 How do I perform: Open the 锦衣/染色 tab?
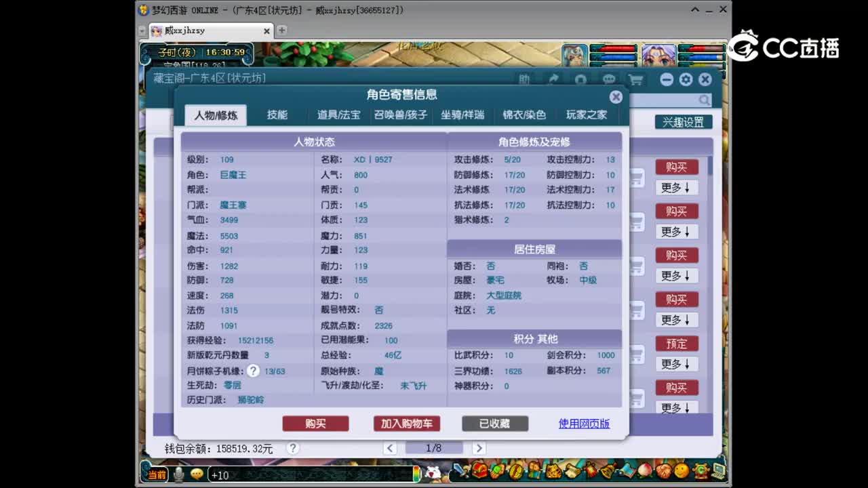click(524, 115)
